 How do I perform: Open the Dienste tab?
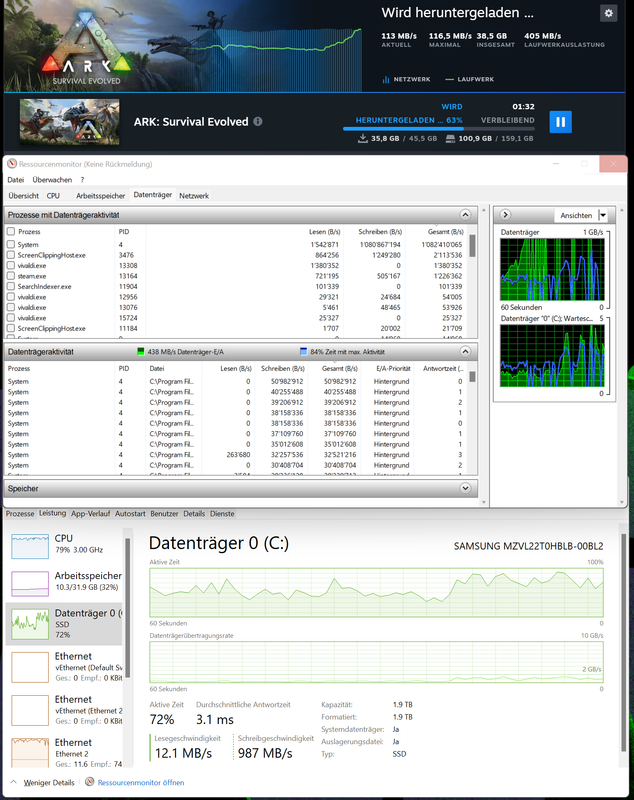point(222,514)
